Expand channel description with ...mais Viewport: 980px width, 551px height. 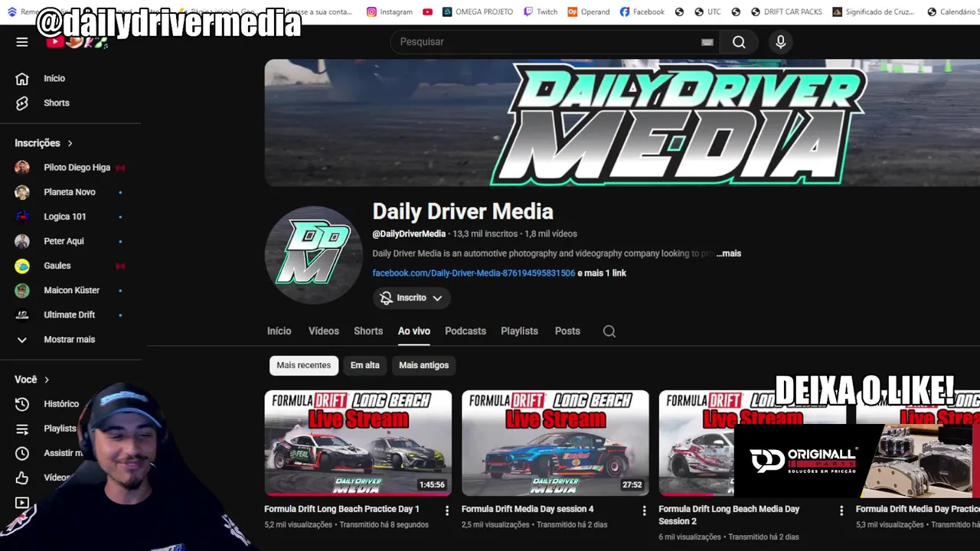click(x=729, y=253)
